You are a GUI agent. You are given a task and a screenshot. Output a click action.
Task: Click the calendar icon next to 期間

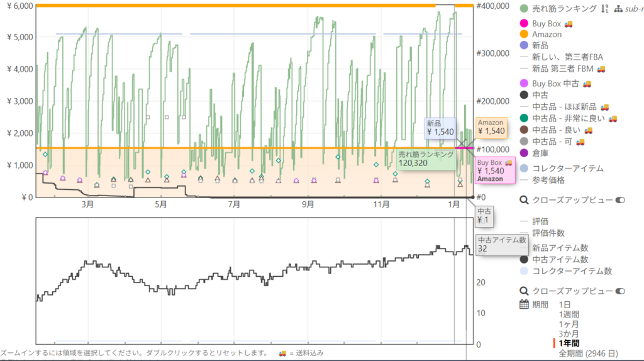click(x=524, y=304)
